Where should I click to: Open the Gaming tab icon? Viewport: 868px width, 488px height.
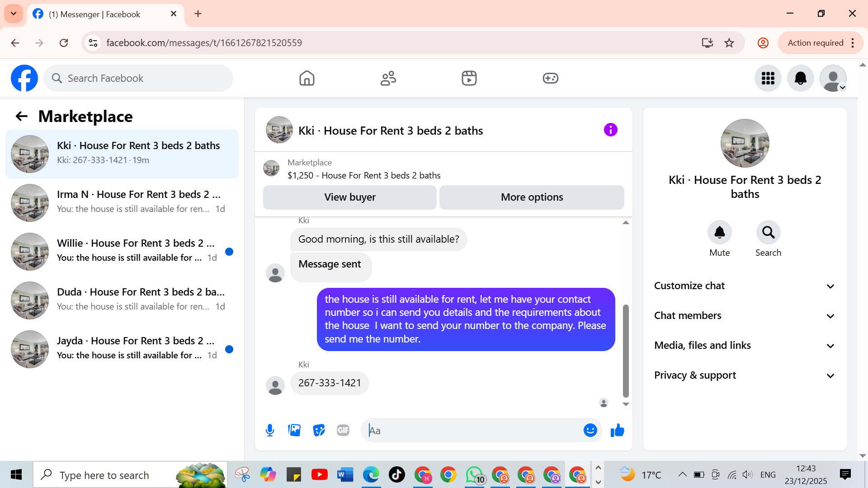pyautogui.click(x=550, y=78)
